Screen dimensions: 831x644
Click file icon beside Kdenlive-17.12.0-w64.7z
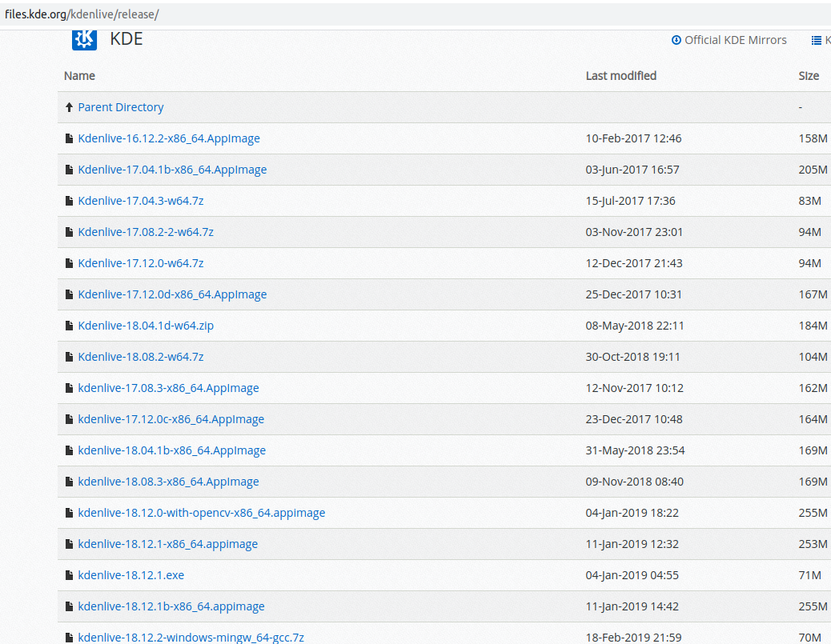69,264
